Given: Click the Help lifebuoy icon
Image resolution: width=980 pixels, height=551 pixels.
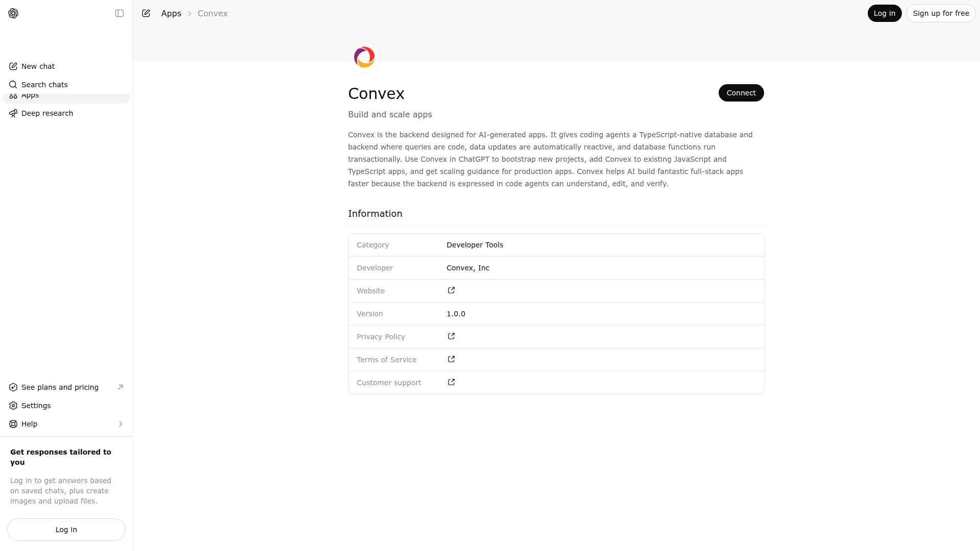Looking at the screenshot, I should coord(13,424).
